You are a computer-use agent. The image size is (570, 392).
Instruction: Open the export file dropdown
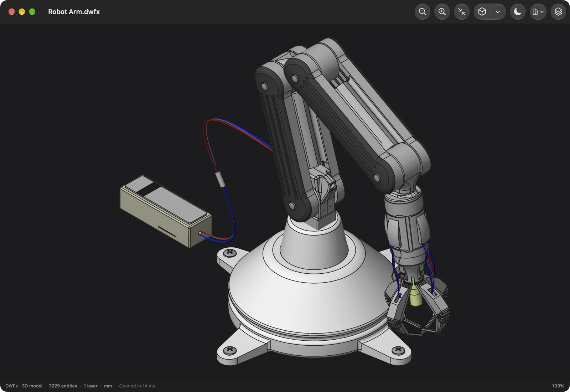[538, 12]
